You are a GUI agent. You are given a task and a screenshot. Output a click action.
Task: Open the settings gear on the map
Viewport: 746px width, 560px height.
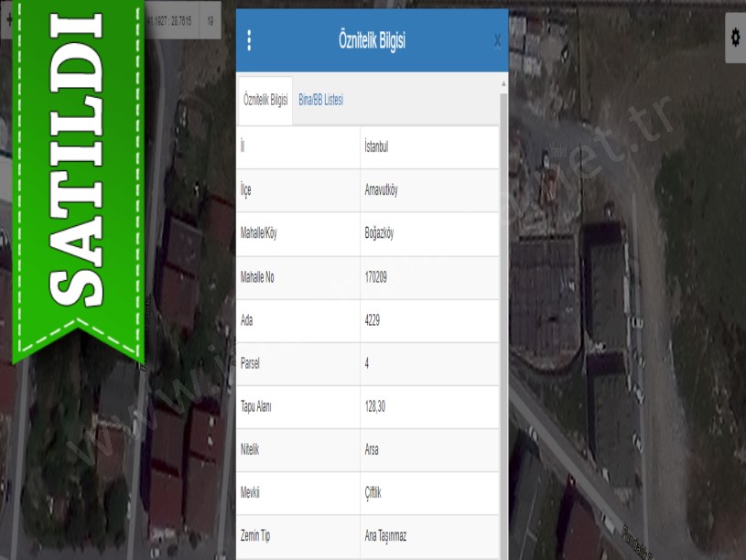coord(734,38)
